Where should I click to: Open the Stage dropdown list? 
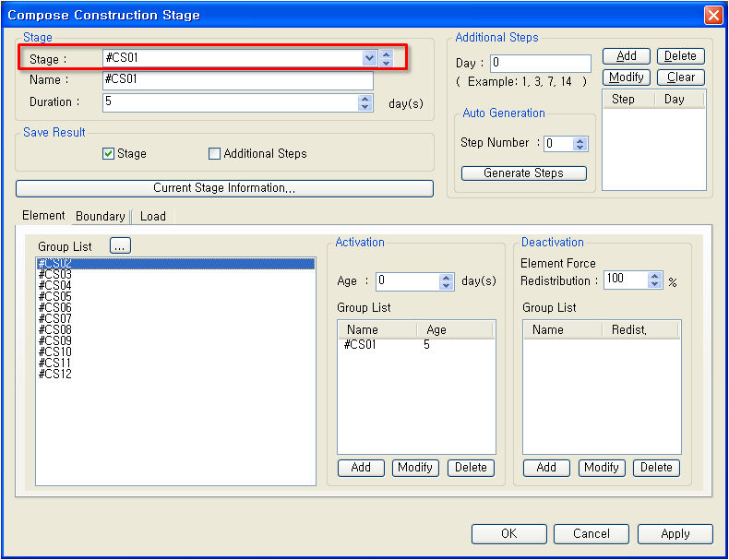pos(369,58)
